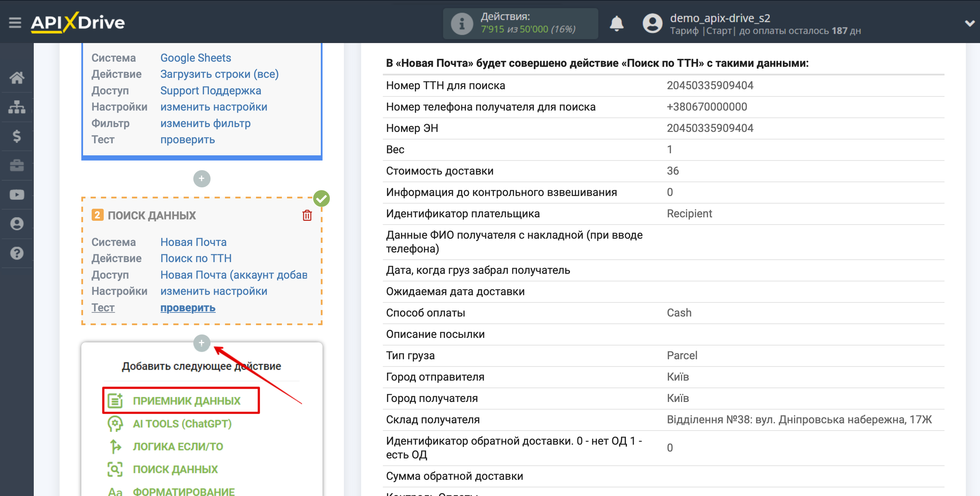The image size is (980, 496).
Task: Click bold проверить test link
Action: pos(188,307)
